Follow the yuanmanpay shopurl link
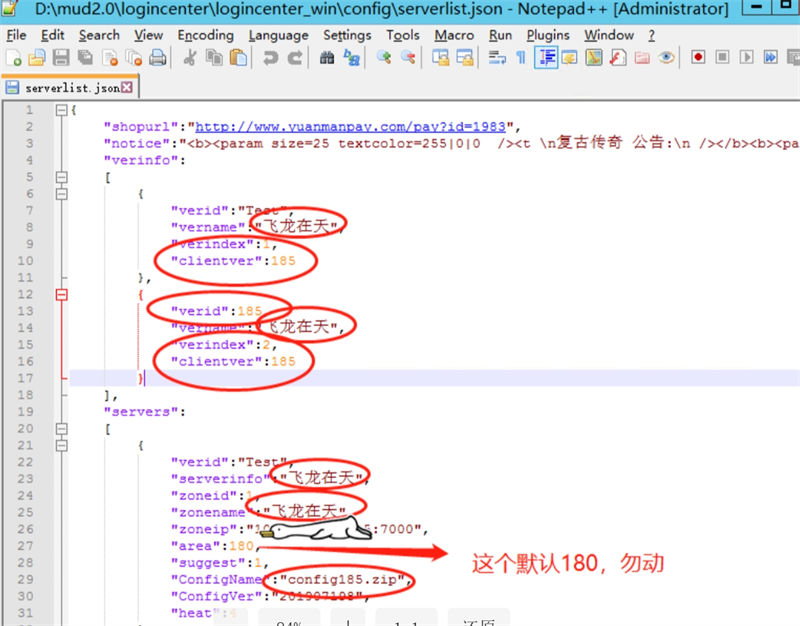The height and width of the screenshot is (626, 800). tap(351, 127)
